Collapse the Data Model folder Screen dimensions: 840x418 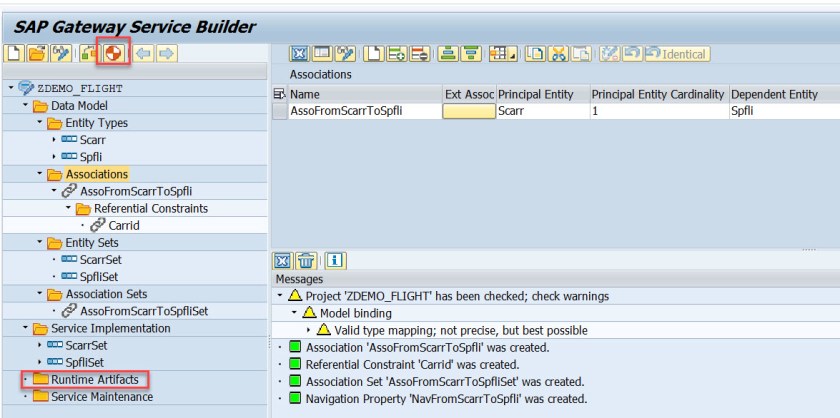coord(25,106)
